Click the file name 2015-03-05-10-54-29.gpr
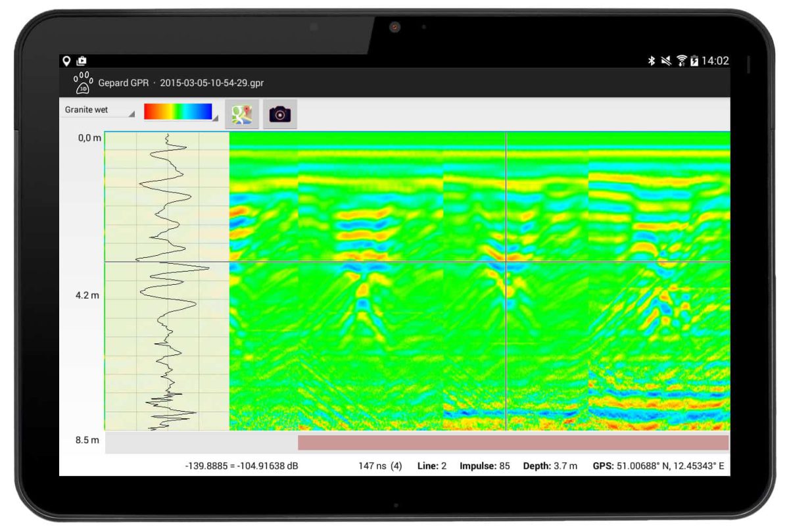 pyautogui.click(x=212, y=84)
